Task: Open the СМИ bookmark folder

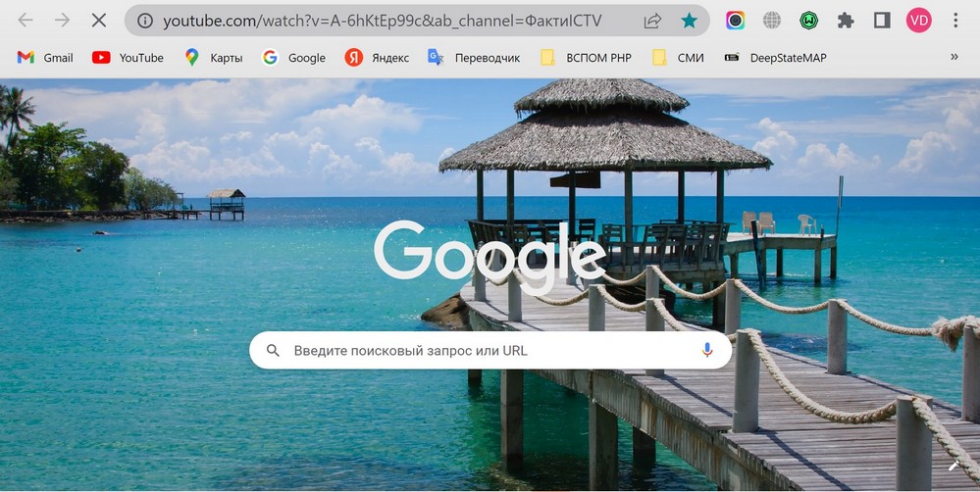Action: coord(678,58)
